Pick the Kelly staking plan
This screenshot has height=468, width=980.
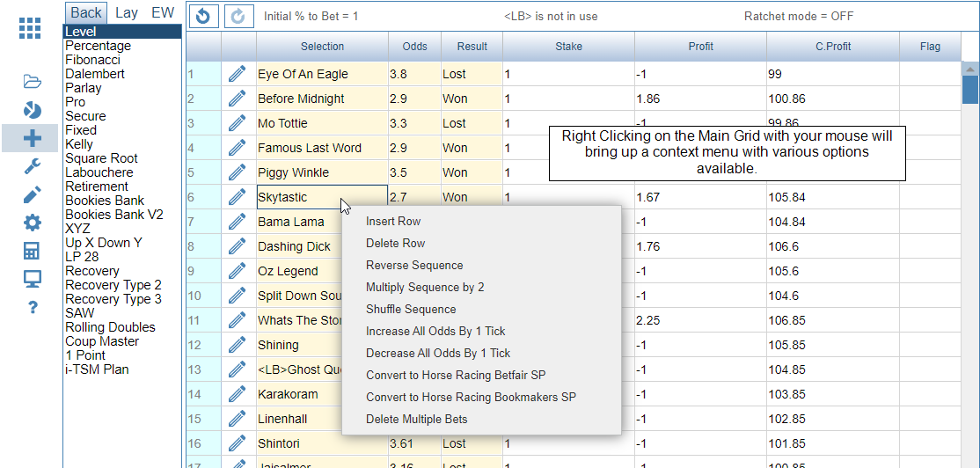(x=79, y=144)
